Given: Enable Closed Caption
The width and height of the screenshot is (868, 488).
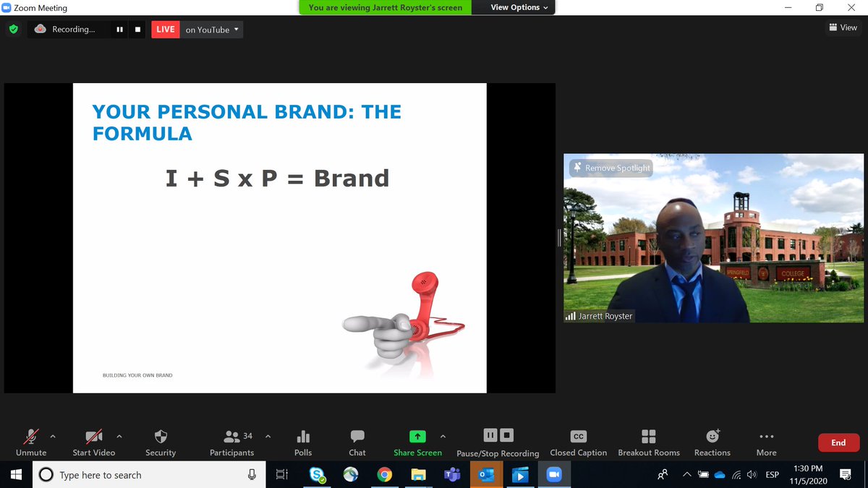Looking at the screenshot, I should (x=578, y=442).
